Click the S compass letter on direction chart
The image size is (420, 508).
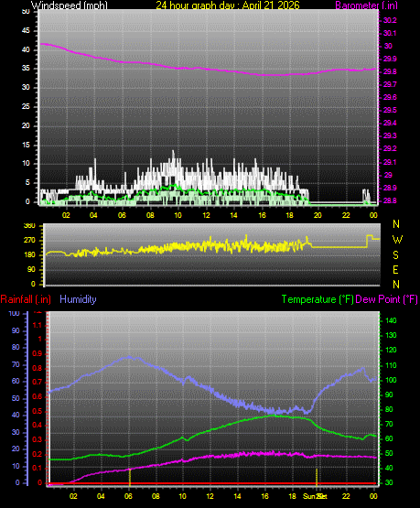coord(395,255)
